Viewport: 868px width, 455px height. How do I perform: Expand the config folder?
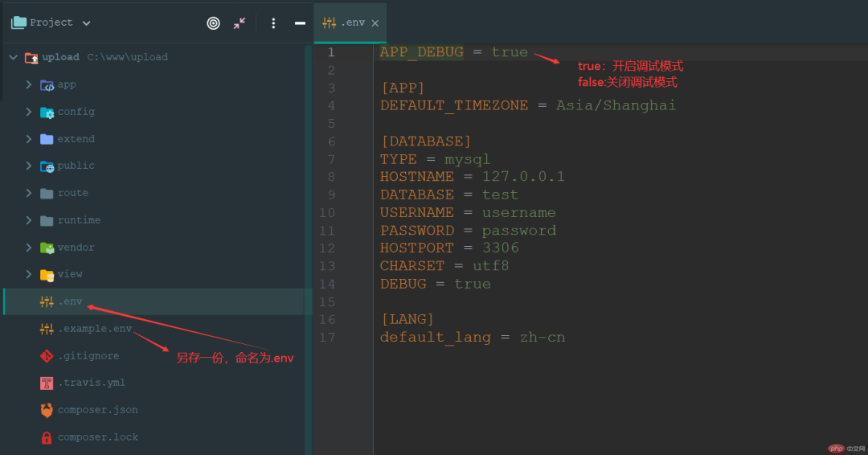click(29, 112)
